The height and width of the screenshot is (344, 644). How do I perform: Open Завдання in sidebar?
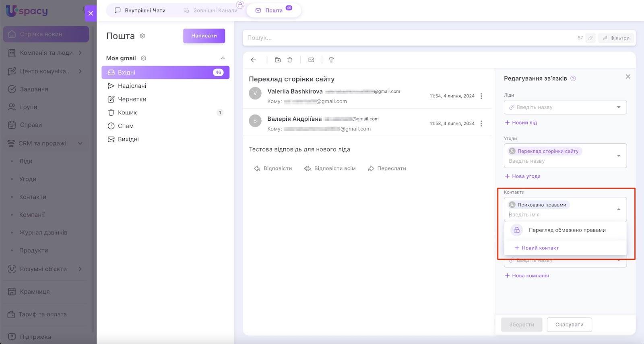(46, 89)
